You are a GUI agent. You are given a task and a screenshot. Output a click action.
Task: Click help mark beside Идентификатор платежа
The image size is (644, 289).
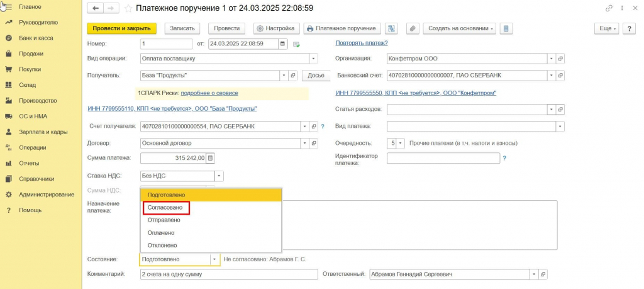[505, 158]
